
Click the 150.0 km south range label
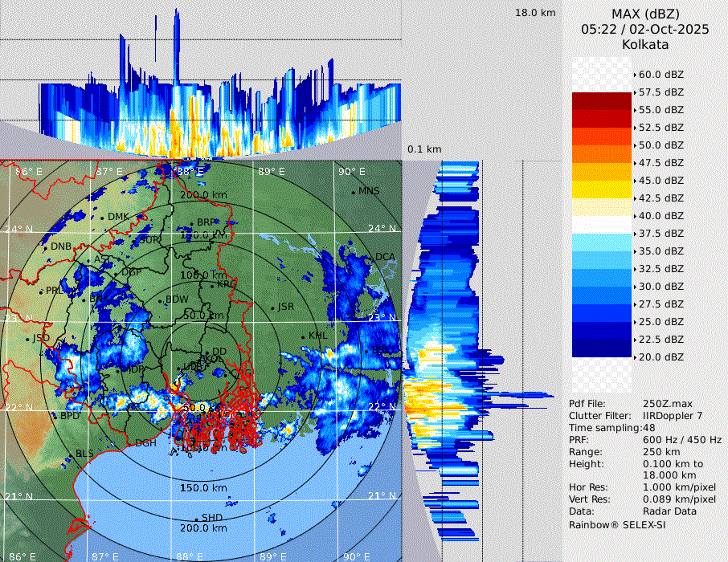[203, 488]
